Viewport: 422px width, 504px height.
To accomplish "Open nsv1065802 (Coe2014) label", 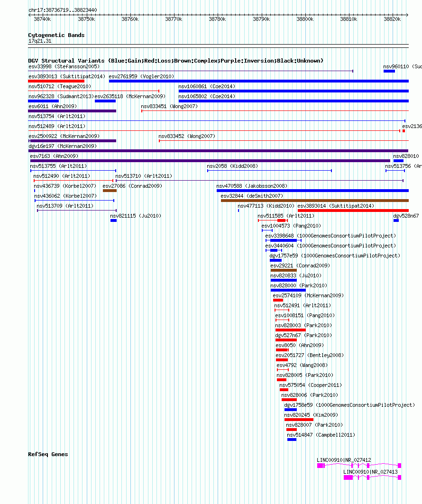I will tap(207, 96).
